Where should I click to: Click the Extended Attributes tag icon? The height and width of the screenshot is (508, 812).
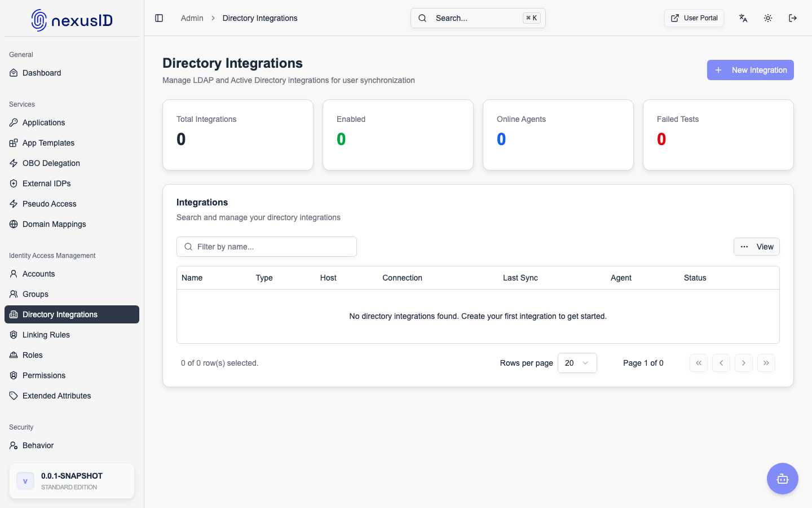click(14, 396)
